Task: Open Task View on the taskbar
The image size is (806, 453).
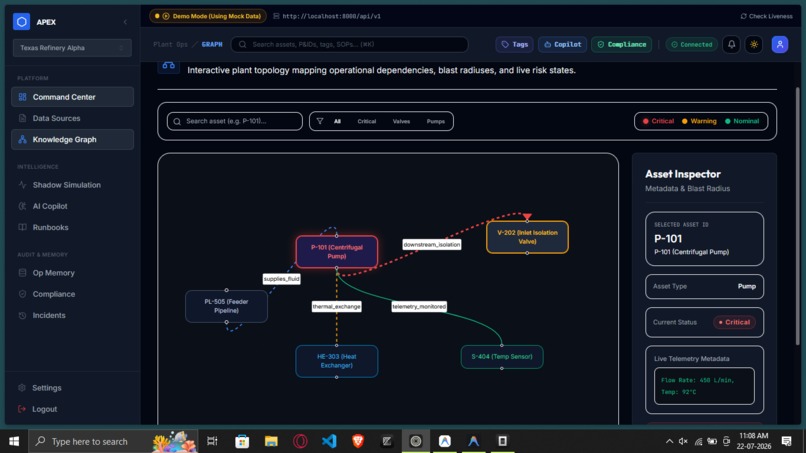Action: (x=212, y=441)
